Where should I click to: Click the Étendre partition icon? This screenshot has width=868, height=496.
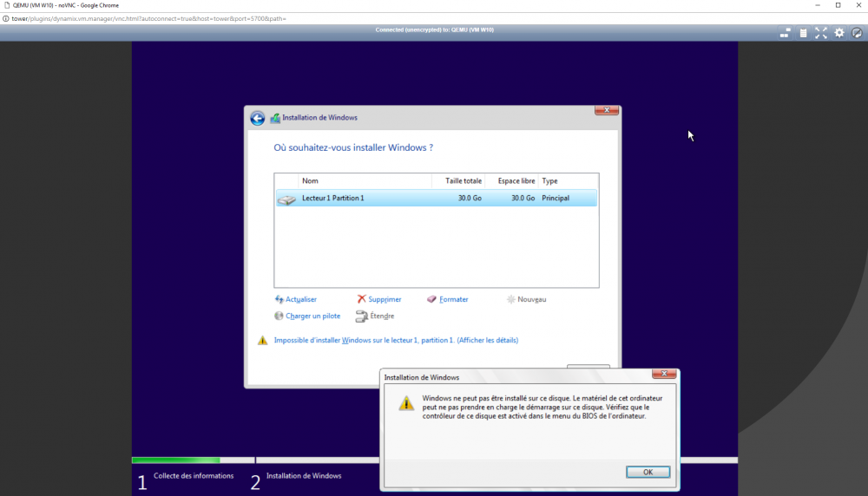pos(361,316)
